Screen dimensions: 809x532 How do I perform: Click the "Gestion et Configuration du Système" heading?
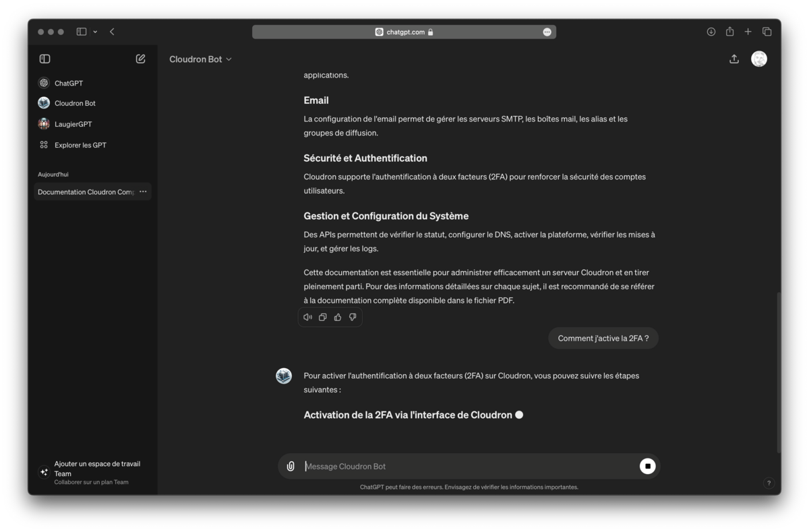pos(386,216)
